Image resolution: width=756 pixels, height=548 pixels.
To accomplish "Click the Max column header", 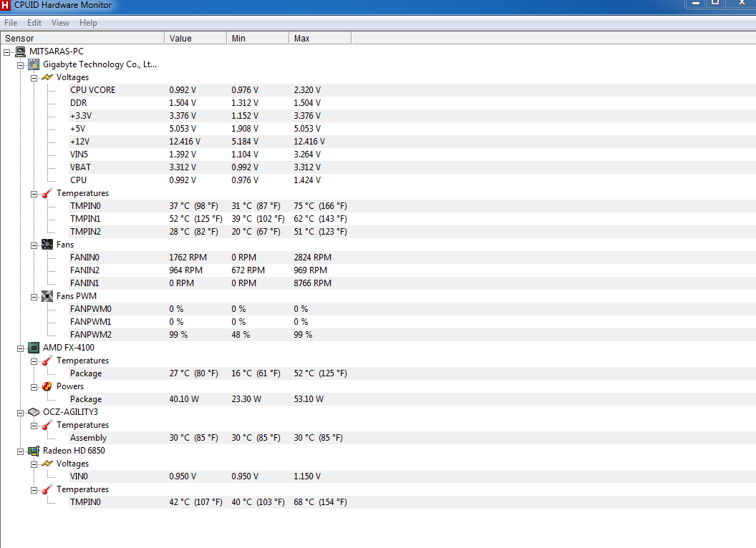I will [x=320, y=38].
